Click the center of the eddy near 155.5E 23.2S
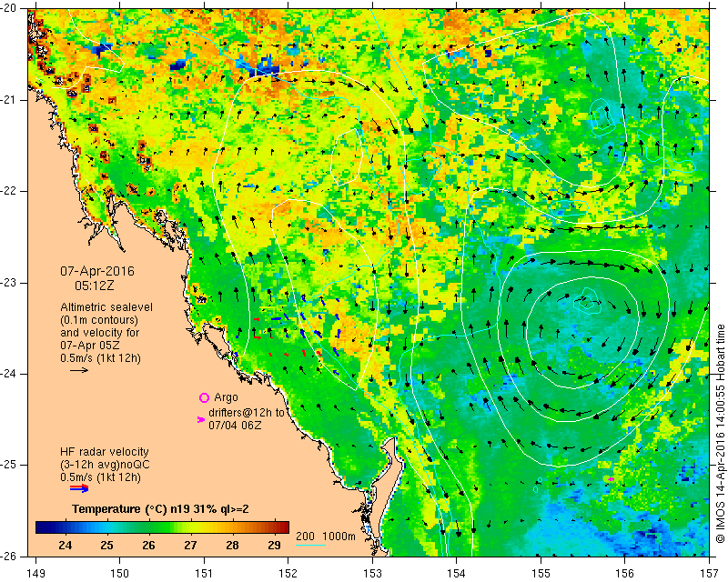The height and width of the screenshot is (582, 728). pyautogui.click(x=586, y=302)
